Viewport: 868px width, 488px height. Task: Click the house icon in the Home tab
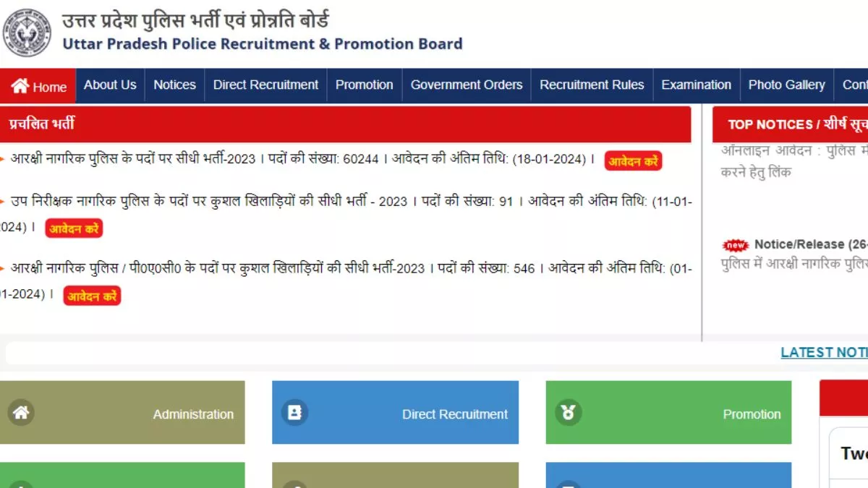pos(20,86)
